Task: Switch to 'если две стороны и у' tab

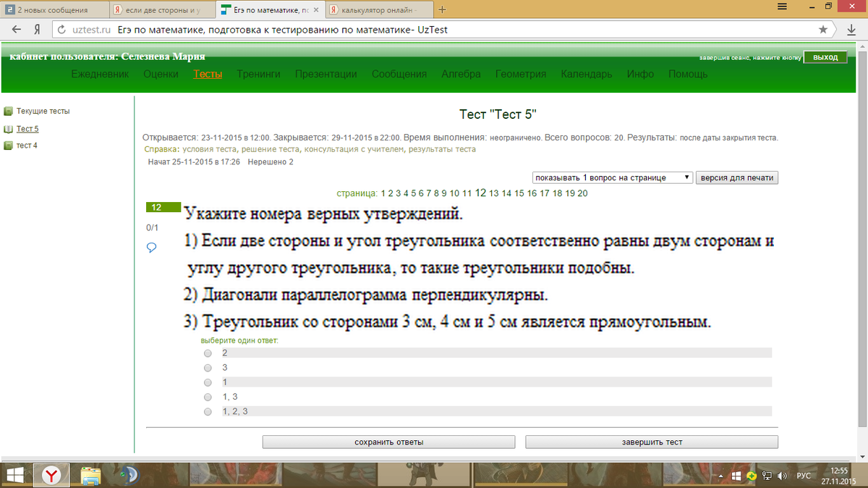Action: (163, 10)
